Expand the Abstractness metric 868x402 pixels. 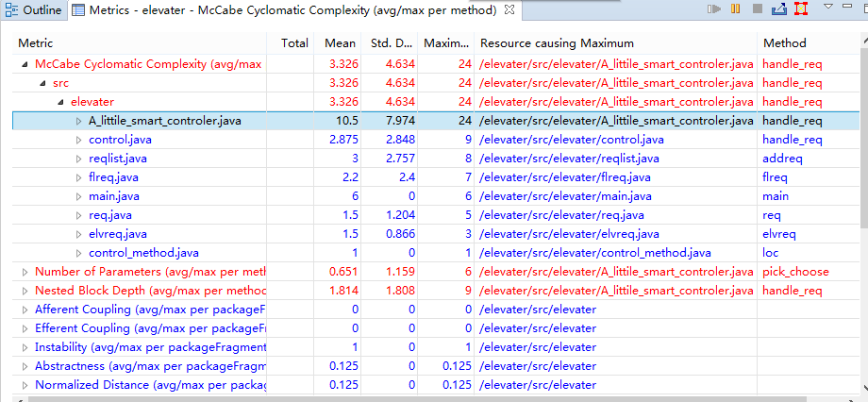click(x=25, y=366)
